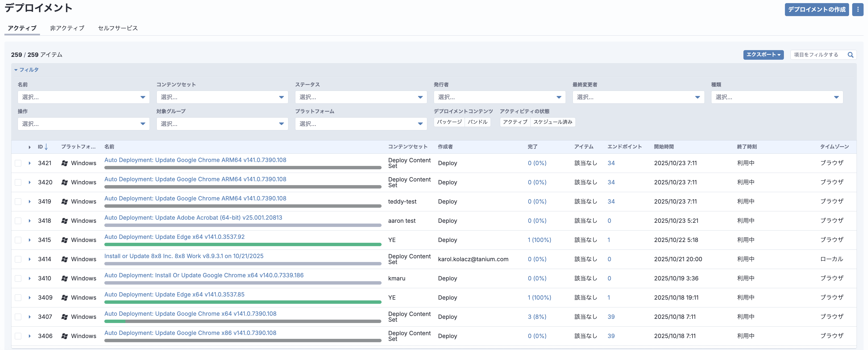The width and height of the screenshot is (868, 350).
Task: Switch to the 非アクティブ tab
Action: click(67, 28)
